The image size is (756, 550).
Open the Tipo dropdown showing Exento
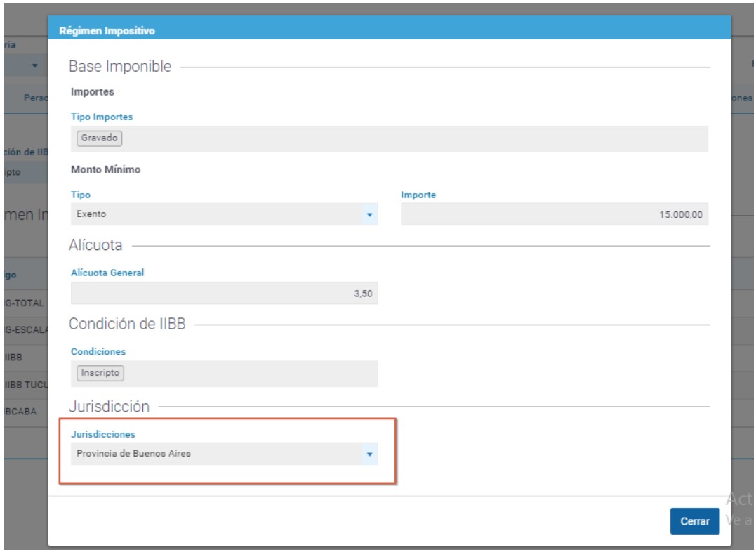point(224,214)
